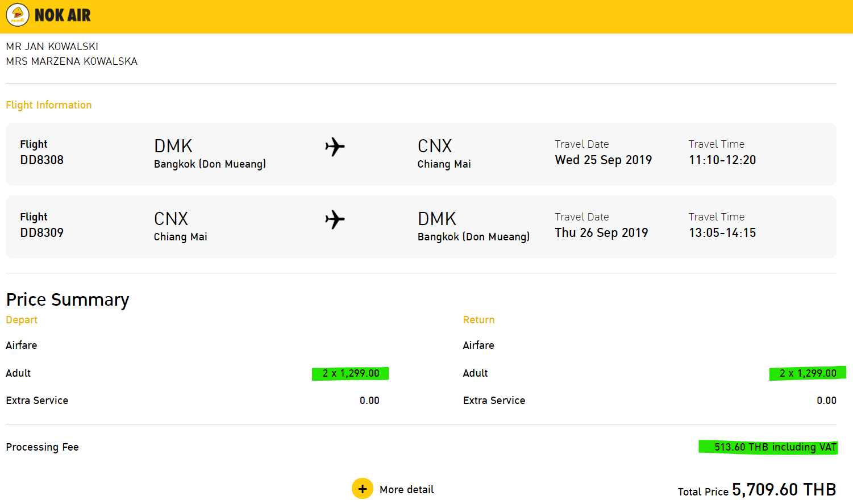This screenshot has height=504, width=853.
Task: Select passenger name MRS MARZENA KOWALSKA
Action: coord(72,61)
